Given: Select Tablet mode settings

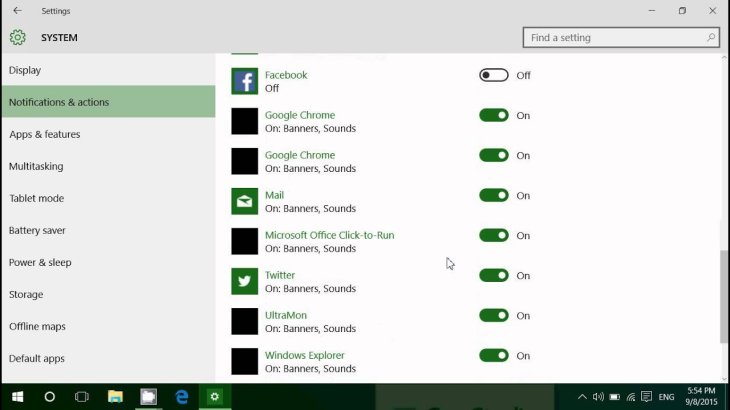Looking at the screenshot, I should (x=108, y=198).
